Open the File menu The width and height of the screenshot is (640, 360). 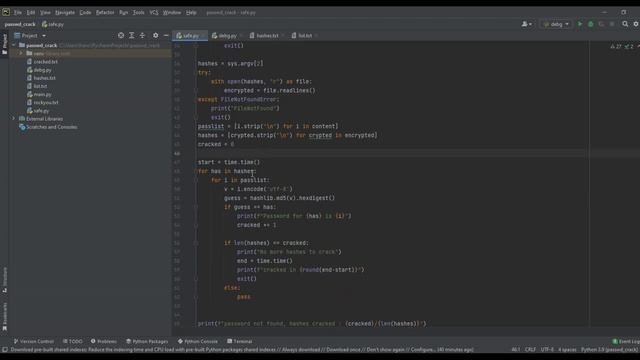point(18,13)
